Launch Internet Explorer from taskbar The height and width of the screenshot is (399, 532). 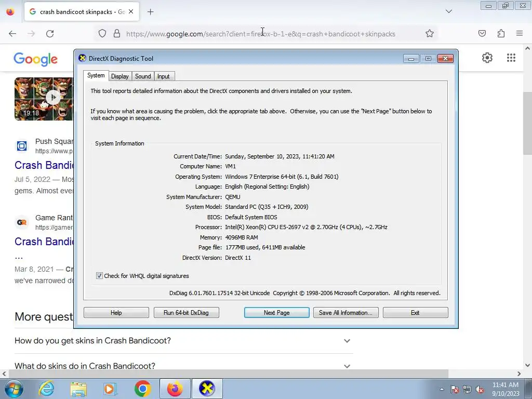(46, 389)
